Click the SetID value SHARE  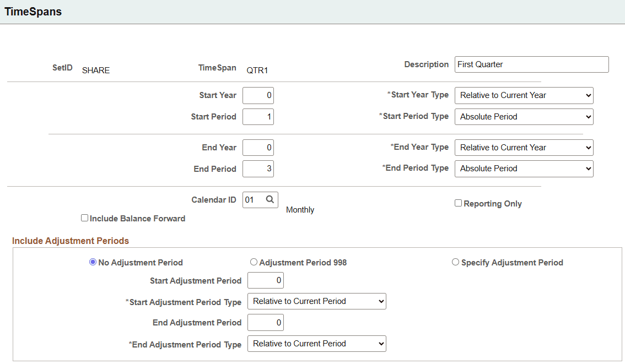(96, 70)
